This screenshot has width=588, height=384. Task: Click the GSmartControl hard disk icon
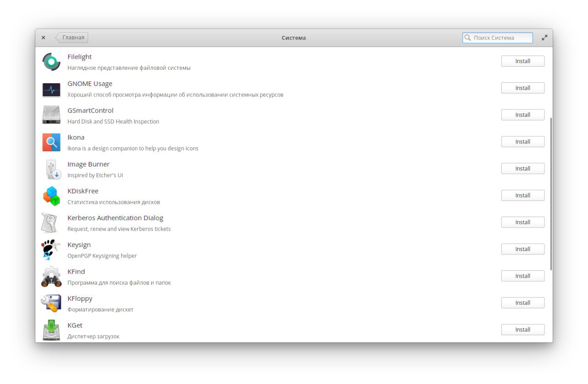[x=51, y=115]
